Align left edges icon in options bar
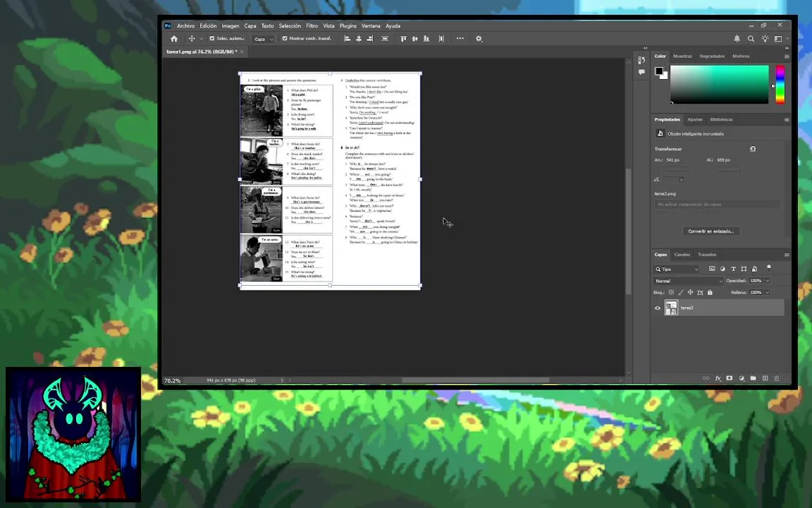812x508 pixels. pyautogui.click(x=347, y=39)
